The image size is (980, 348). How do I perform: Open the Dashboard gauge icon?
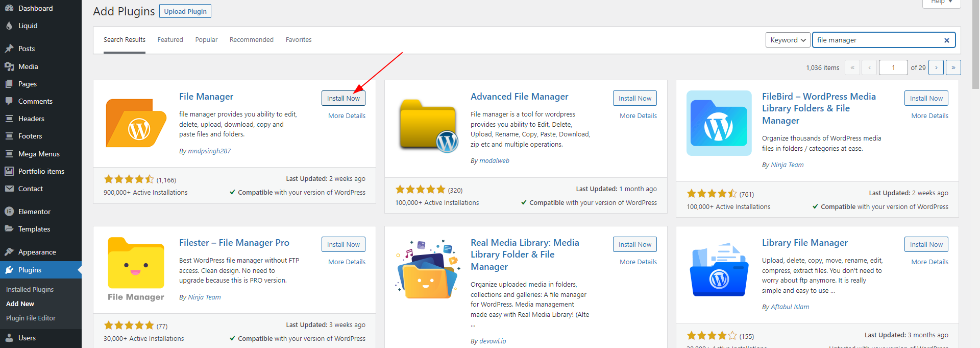pyautogui.click(x=9, y=8)
